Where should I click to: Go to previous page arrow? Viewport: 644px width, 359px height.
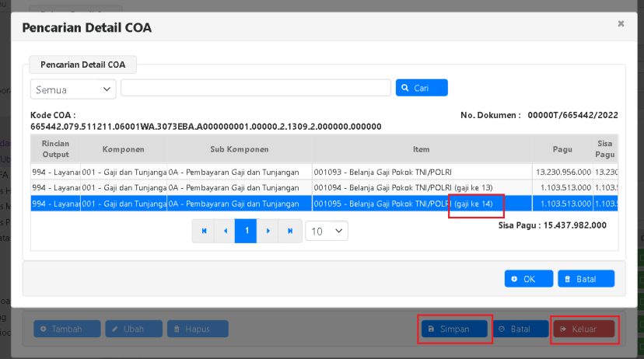pos(225,231)
